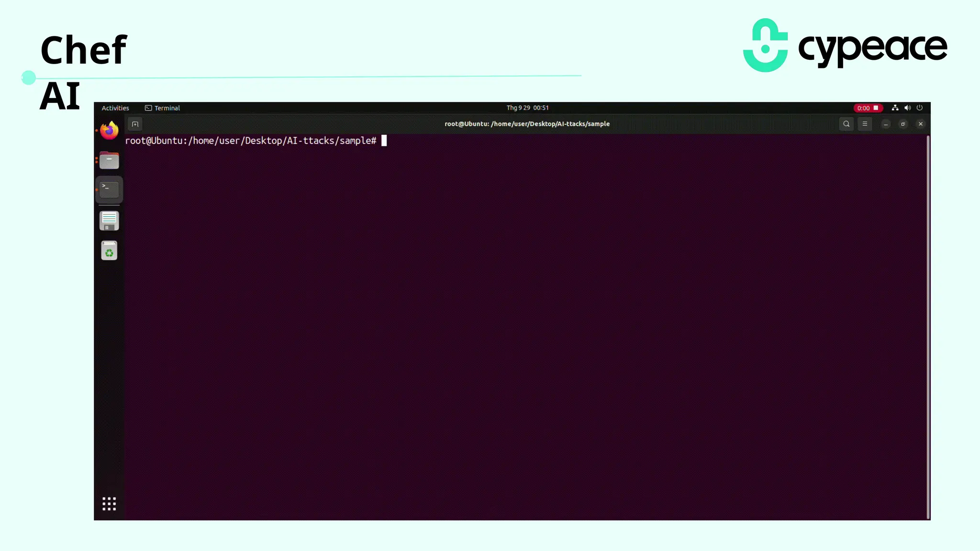This screenshot has width=980, height=551.
Task: Open Firefox from the dock
Action: point(109,130)
